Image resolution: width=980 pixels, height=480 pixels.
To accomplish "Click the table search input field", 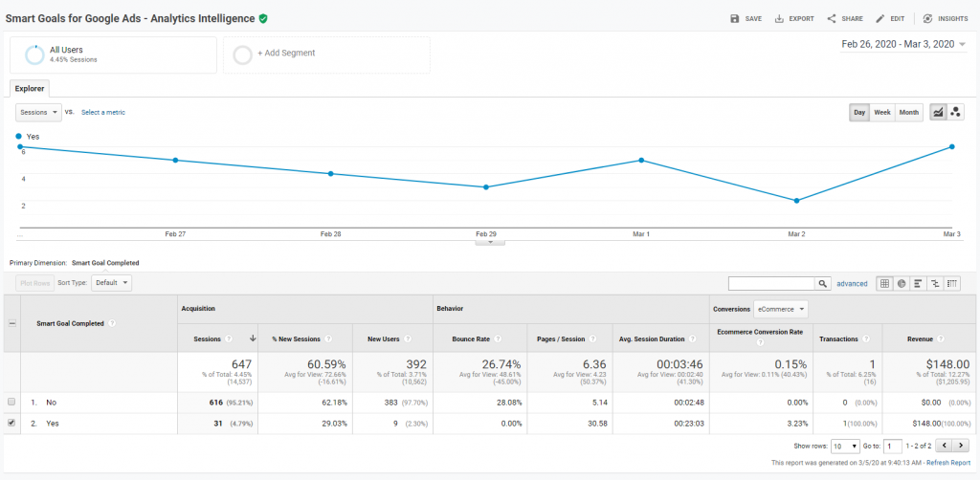I will click(772, 283).
